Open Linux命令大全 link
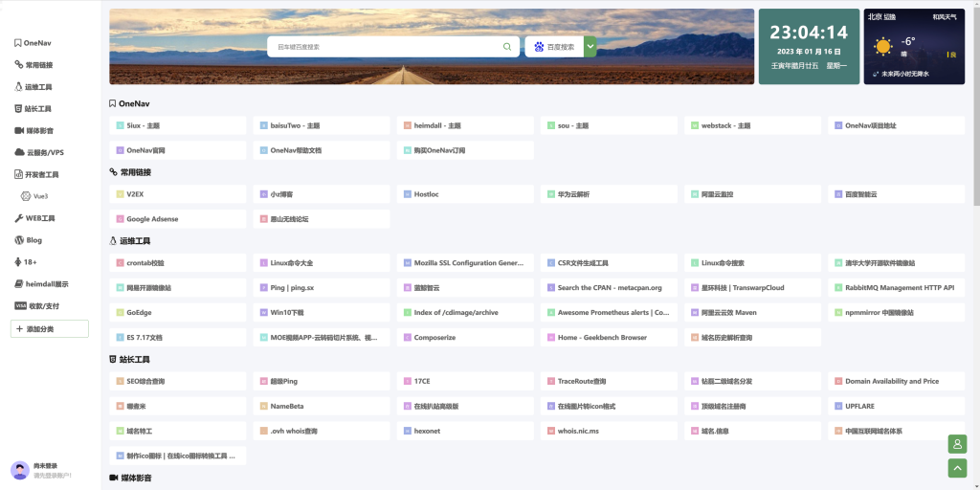This screenshot has height=490, width=980. coord(322,263)
